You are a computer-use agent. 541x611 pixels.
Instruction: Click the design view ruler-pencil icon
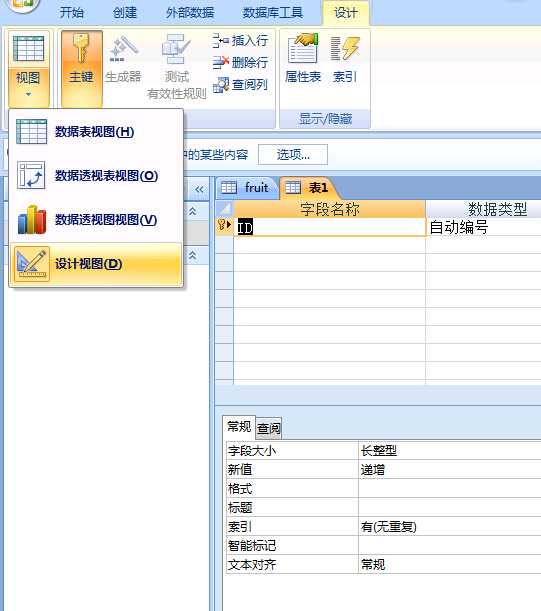(x=32, y=264)
